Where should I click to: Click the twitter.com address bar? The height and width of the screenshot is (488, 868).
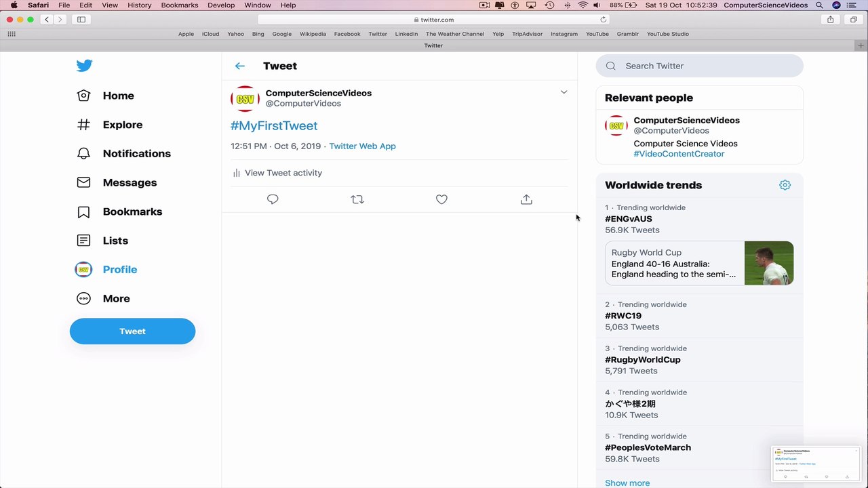coord(433,20)
